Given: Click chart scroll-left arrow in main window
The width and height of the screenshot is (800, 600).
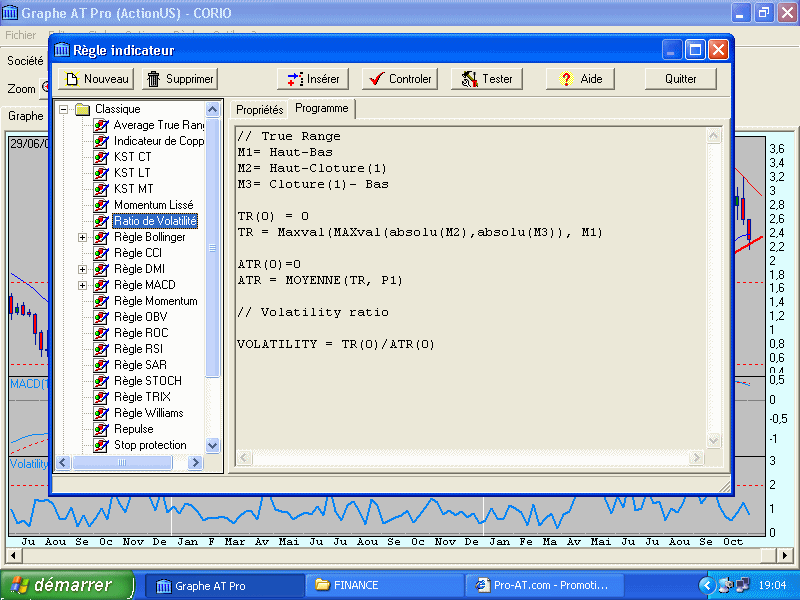Looking at the screenshot, I should point(13,555).
